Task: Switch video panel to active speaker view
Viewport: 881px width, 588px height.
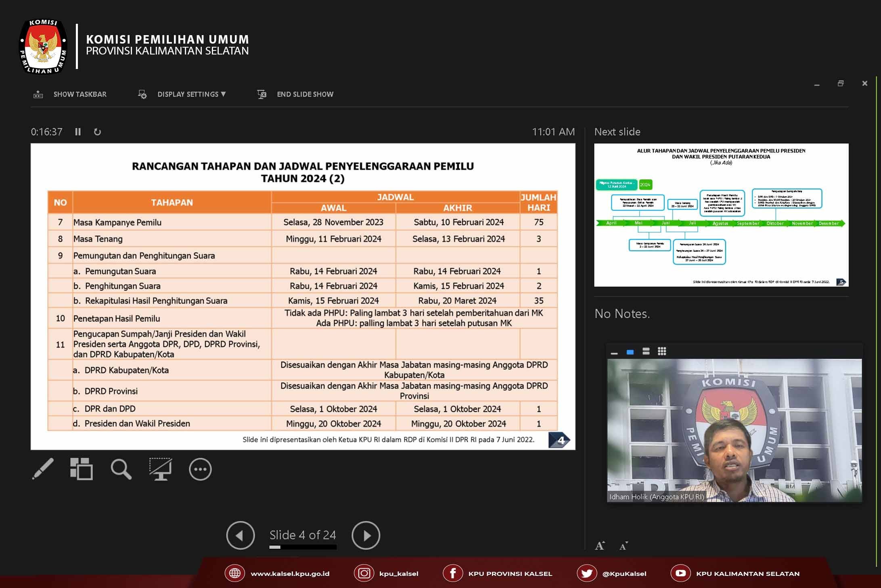Action: tap(630, 352)
